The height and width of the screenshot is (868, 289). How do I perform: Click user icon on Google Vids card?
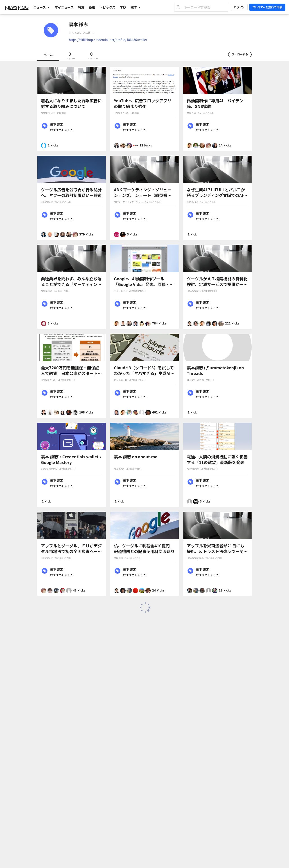[117, 304]
